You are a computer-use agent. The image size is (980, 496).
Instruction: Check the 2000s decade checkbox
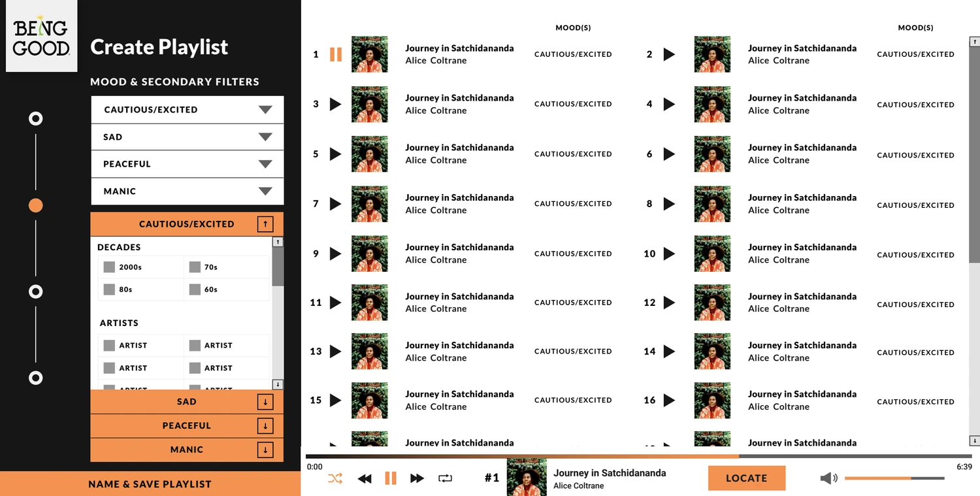coord(109,267)
